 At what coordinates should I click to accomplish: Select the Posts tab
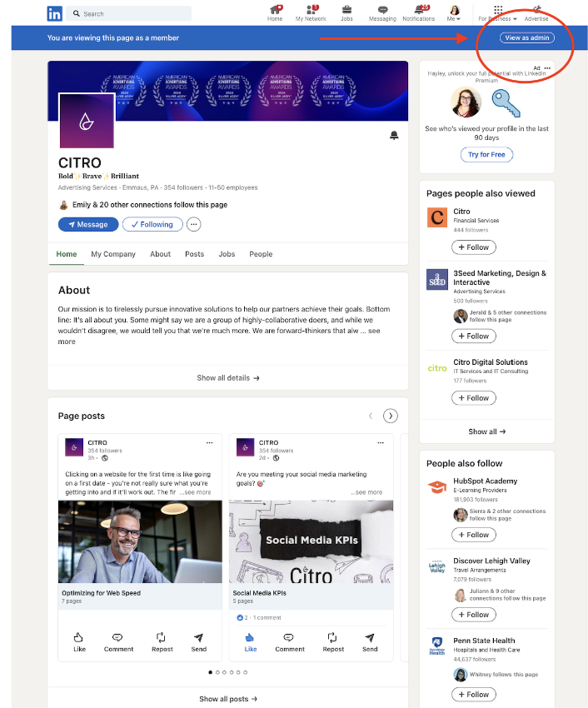pos(195,254)
